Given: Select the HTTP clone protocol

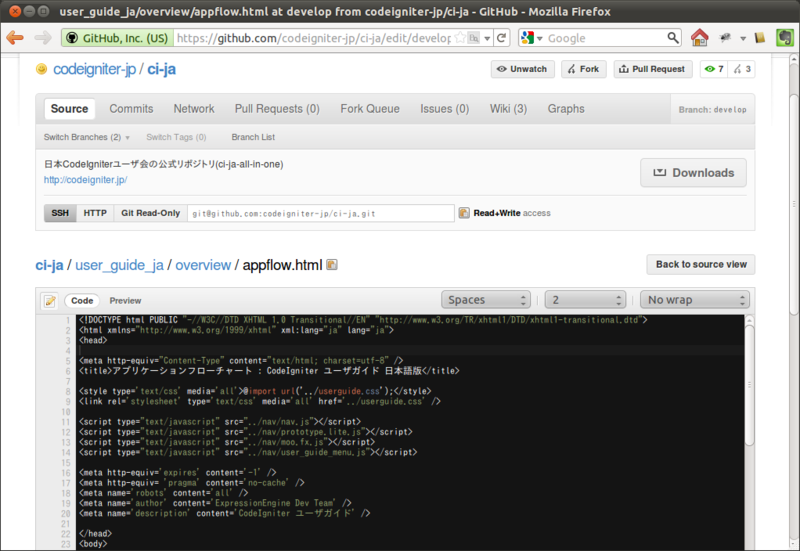Looking at the screenshot, I should (95, 213).
